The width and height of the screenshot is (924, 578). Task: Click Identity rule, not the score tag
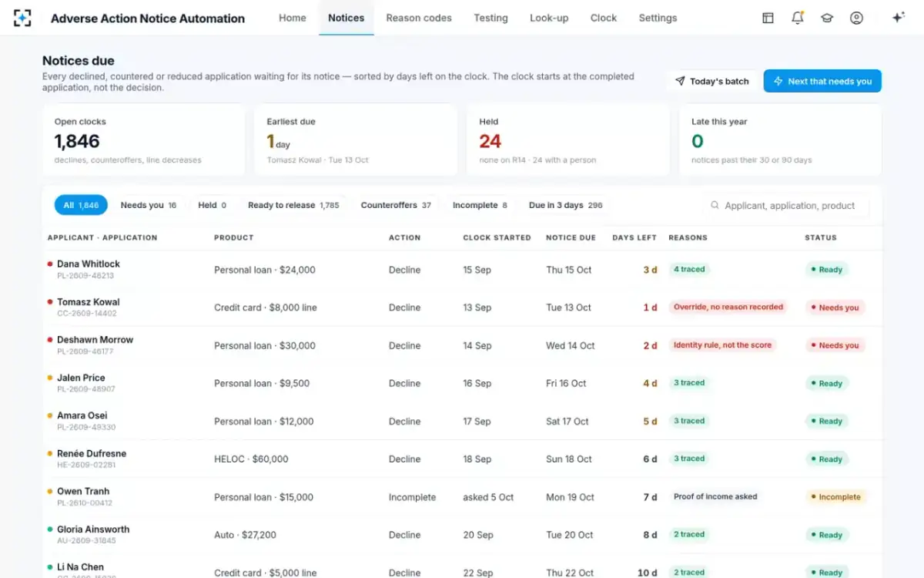click(x=722, y=345)
